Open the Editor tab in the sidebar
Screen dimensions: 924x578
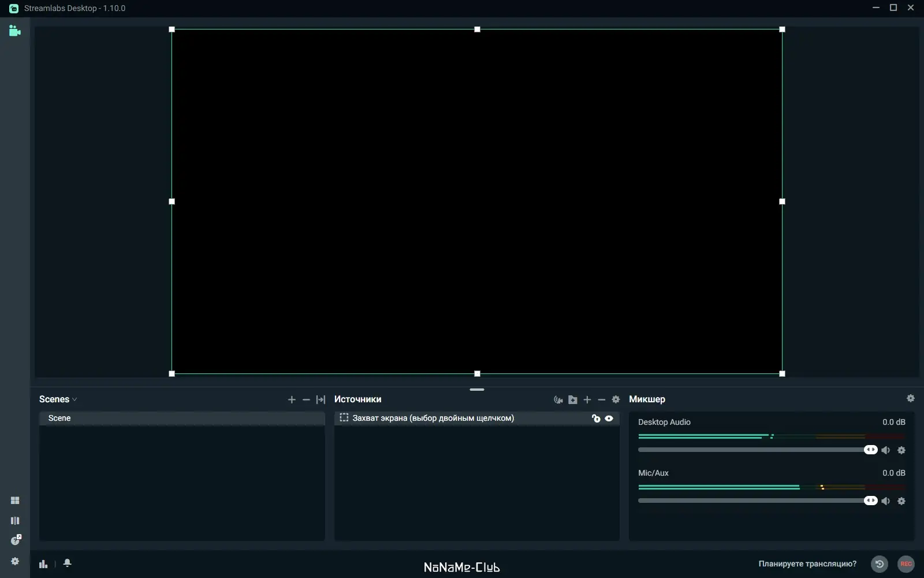point(15,31)
